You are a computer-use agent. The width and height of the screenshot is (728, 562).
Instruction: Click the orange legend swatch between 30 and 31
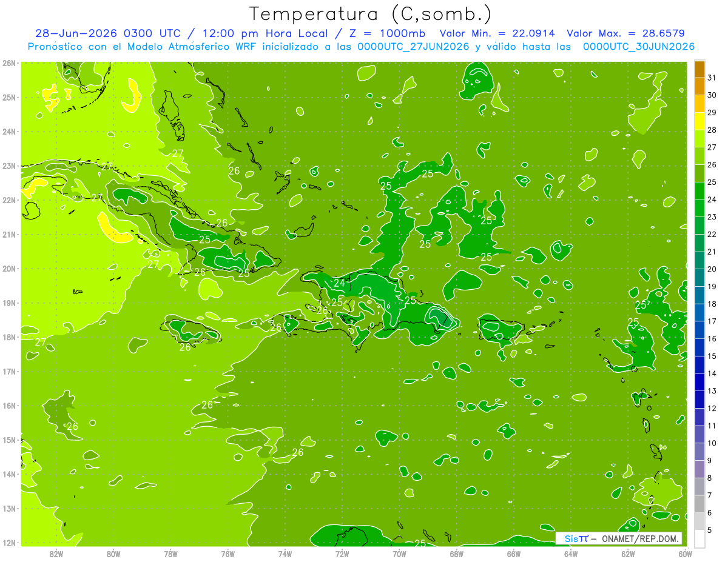tap(699, 87)
